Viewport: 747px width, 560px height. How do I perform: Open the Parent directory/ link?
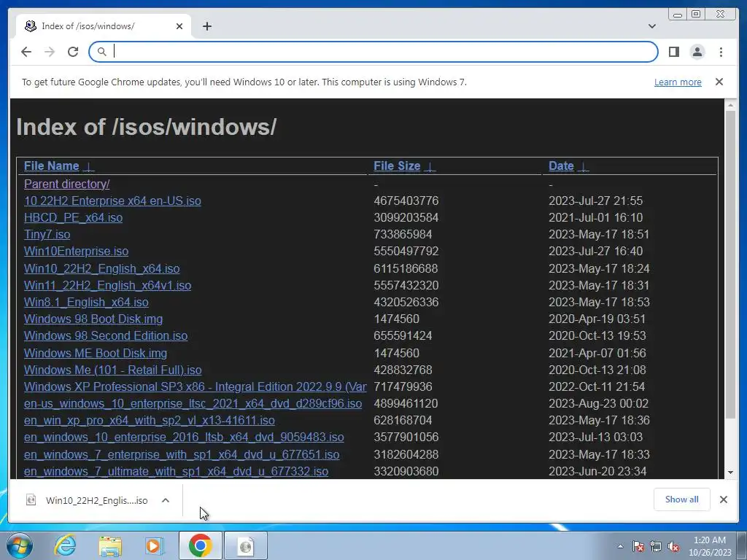coord(66,184)
